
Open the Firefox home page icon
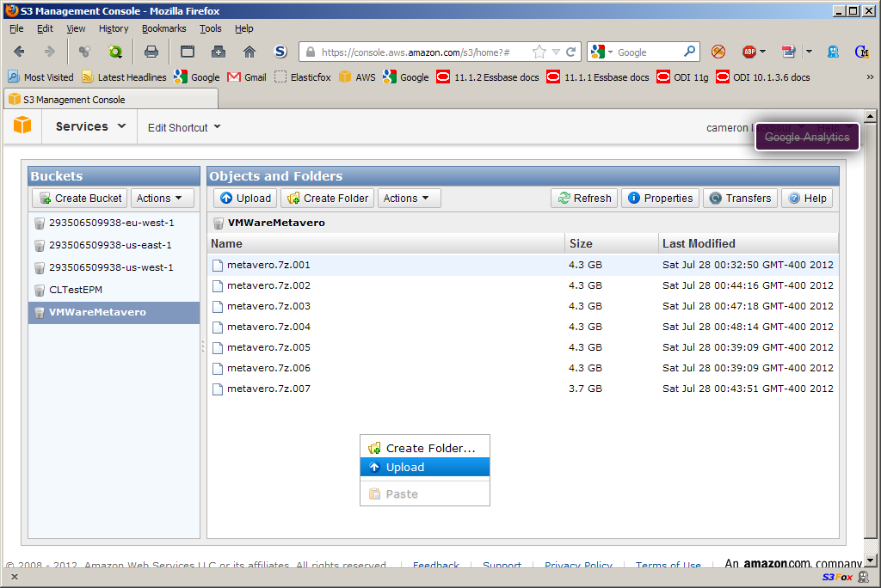250,52
